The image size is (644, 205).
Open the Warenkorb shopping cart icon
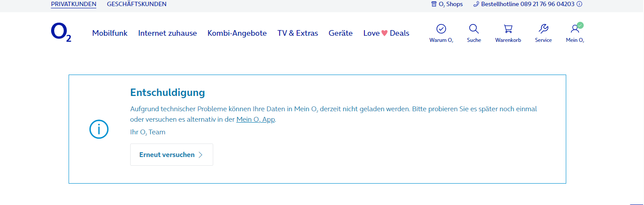pyautogui.click(x=508, y=29)
